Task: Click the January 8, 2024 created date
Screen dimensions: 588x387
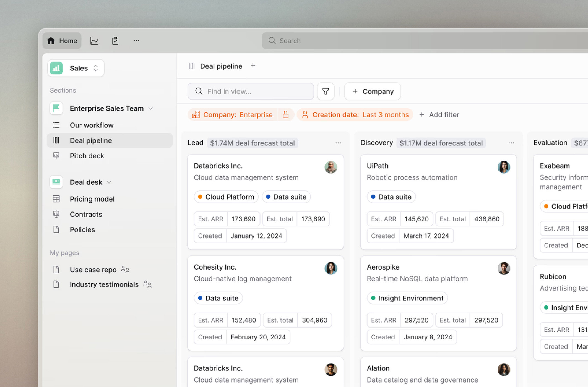Action: [x=428, y=337]
